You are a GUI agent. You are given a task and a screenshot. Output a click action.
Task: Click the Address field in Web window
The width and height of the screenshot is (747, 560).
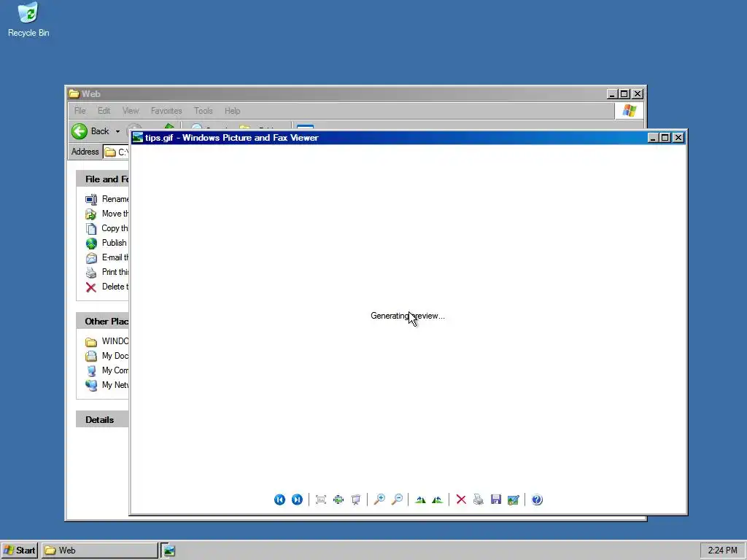click(x=116, y=152)
